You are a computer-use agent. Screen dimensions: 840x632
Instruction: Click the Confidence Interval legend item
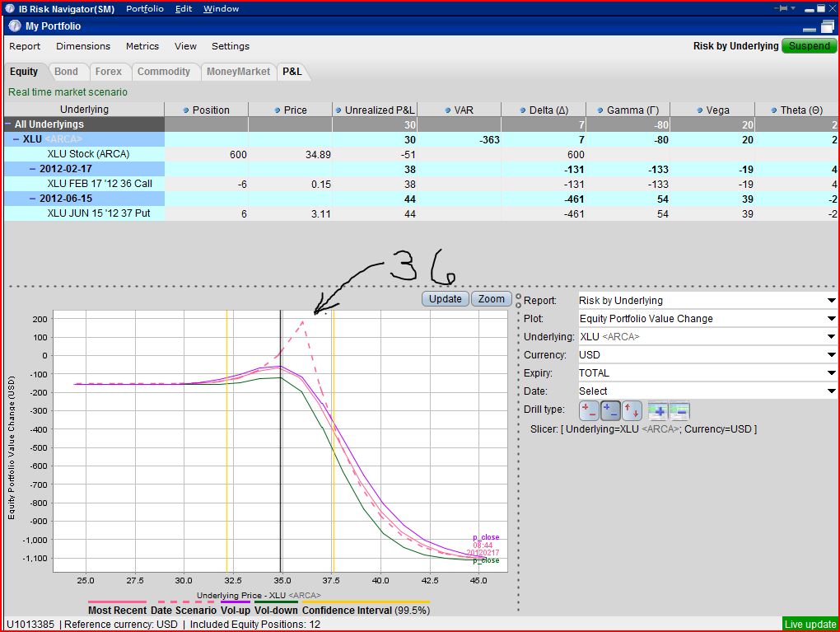366,608
